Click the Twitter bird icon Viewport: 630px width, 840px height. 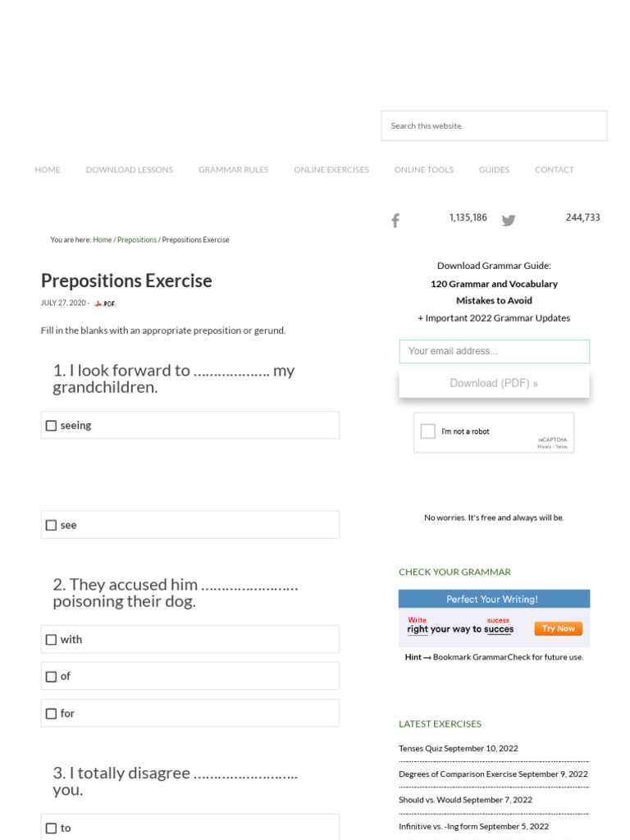509,220
